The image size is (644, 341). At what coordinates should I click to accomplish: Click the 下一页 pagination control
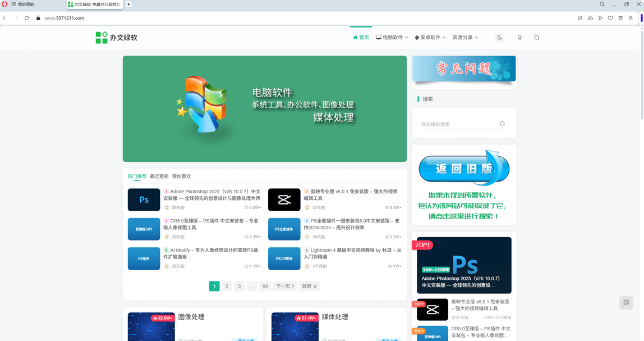286,286
